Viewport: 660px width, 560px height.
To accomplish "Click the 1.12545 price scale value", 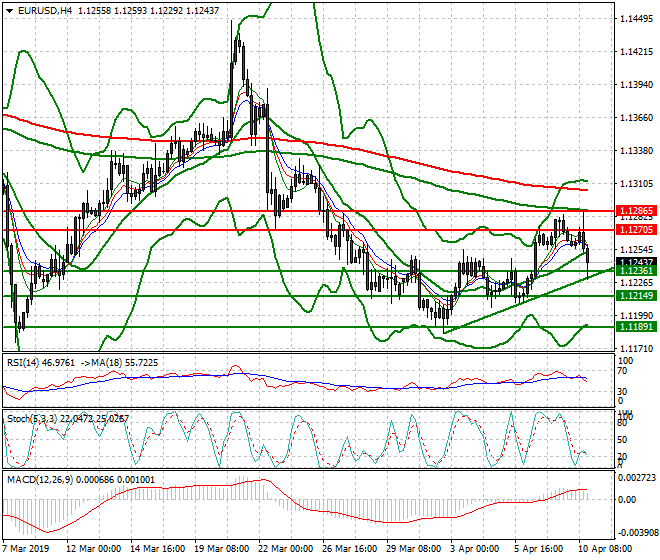I will click(637, 249).
